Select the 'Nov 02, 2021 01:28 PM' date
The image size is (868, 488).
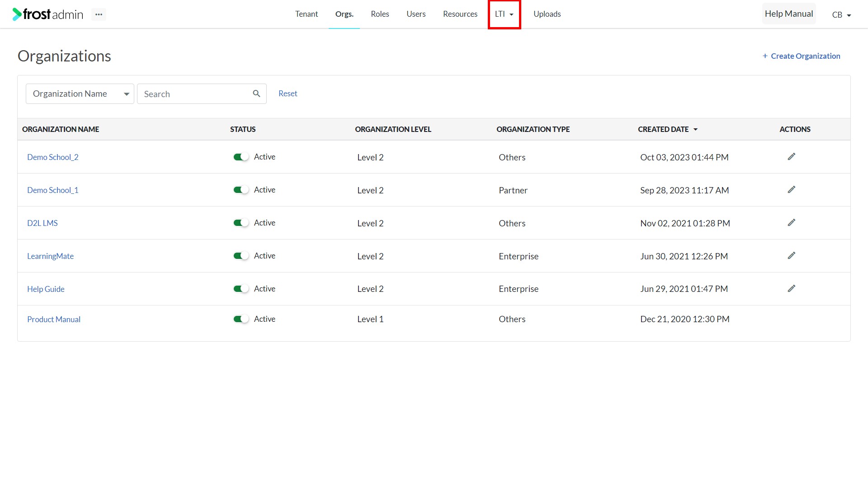[x=685, y=223]
